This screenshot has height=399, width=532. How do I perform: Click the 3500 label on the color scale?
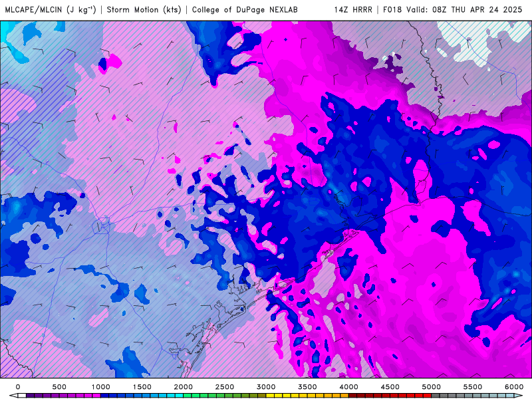308,387
